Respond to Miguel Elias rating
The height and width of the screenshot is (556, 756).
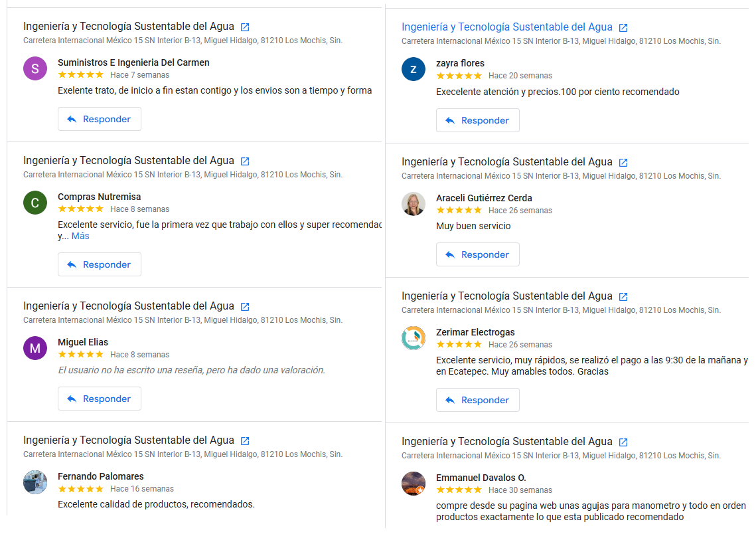click(100, 399)
